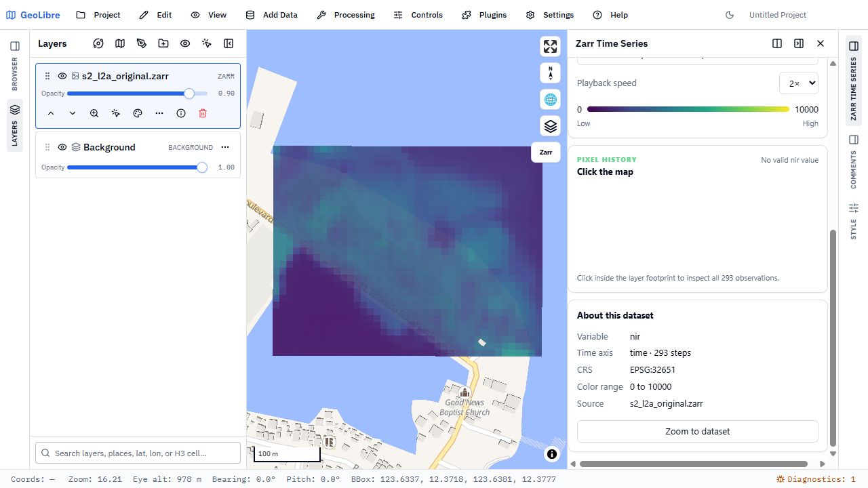Close the Zarr Time Series panel
The width and height of the screenshot is (868, 488).
821,43
